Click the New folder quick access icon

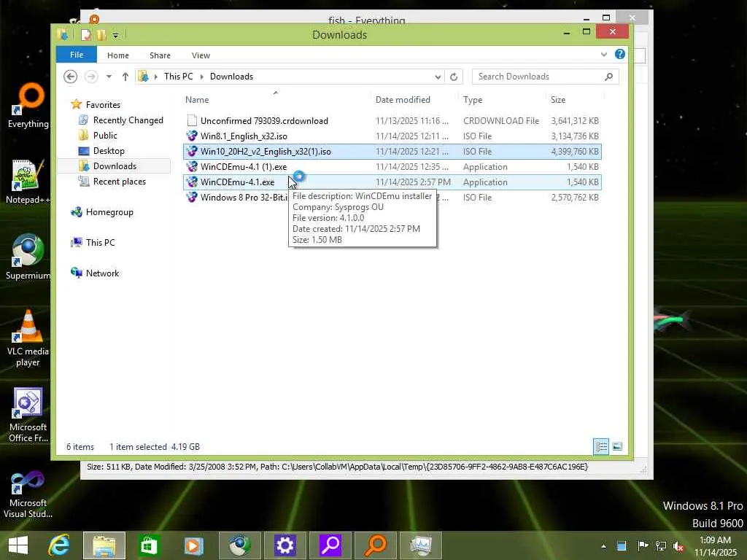coord(101,35)
